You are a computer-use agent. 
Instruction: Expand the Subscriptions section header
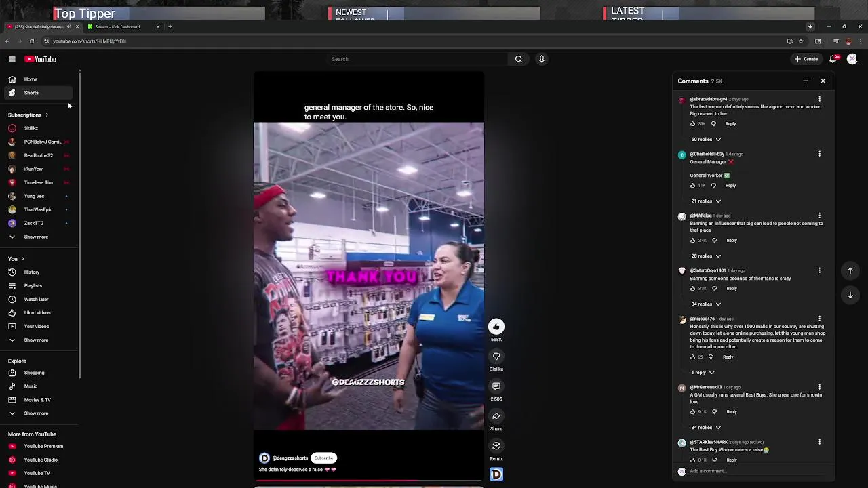pyautogui.click(x=28, y=115)
